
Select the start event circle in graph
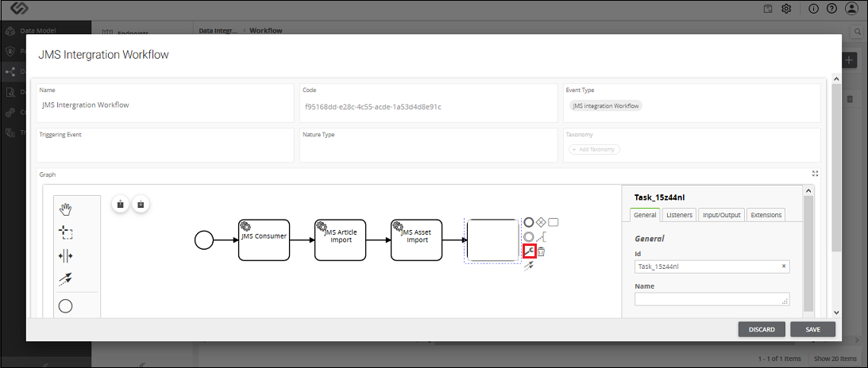coord(204,240)
